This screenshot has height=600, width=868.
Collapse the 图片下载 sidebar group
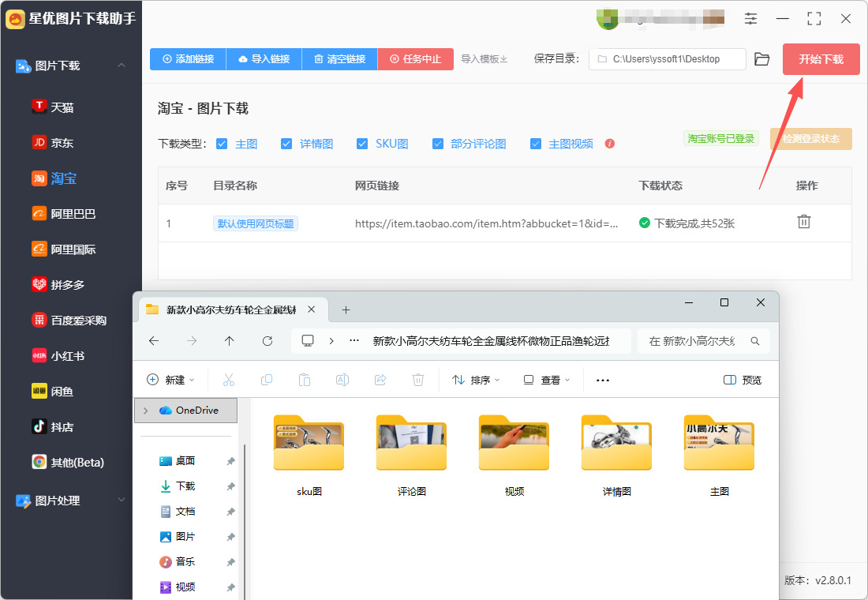tap(122, 66)
